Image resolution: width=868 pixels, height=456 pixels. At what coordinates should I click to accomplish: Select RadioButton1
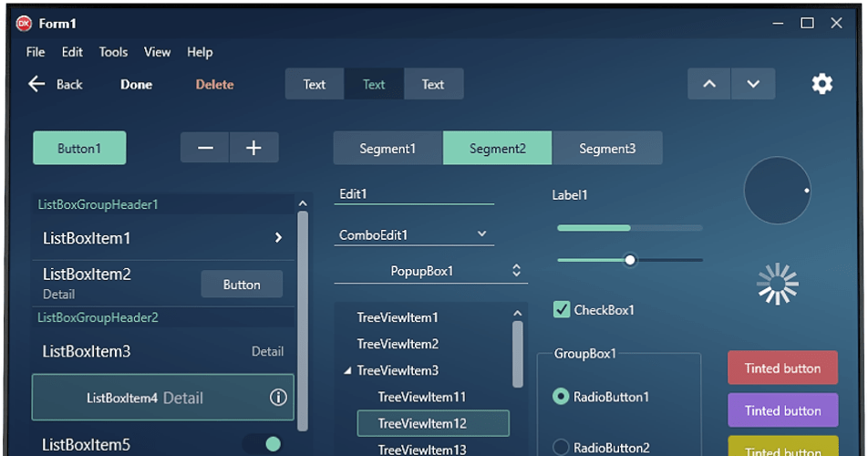[x=562, y=397]
